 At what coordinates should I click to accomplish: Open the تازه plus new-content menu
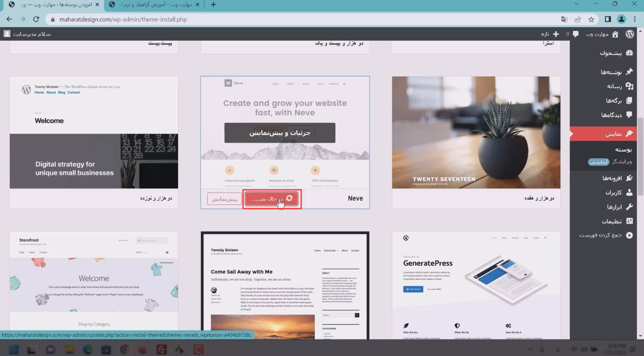(550, 34)
